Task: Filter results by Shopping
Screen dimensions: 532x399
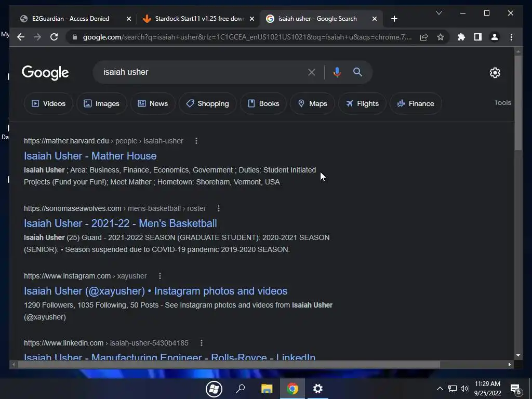Action: [207, 103]
